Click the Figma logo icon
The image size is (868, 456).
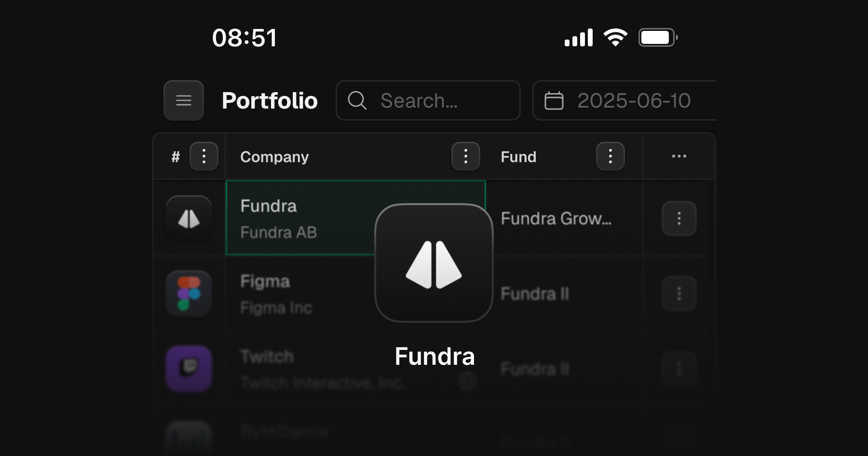pos(189,293)
